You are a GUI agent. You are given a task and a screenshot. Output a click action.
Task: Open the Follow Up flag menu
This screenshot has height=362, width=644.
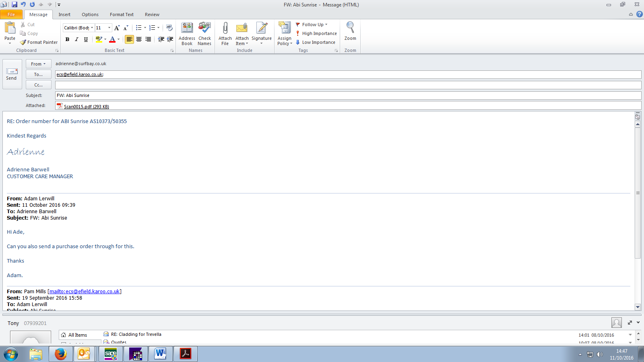pyautogui.click(x=312, y=25)
